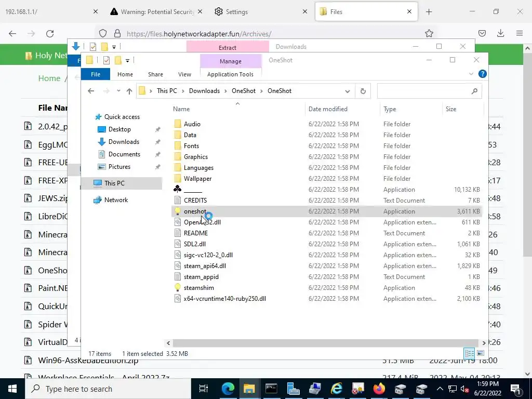Sort files by Type column
The image size is (532, 399).
coord(390,109)
